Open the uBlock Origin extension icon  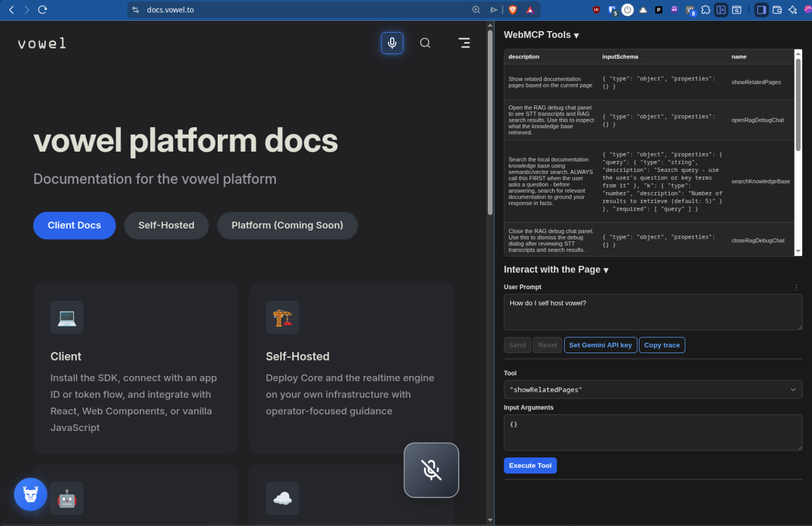click(x=596, y=10)
